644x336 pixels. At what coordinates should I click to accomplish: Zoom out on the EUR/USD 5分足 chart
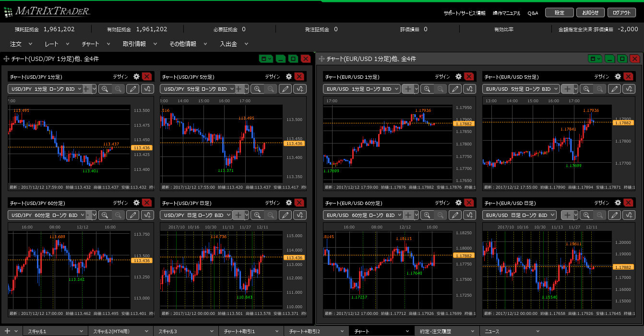point(600,89)
